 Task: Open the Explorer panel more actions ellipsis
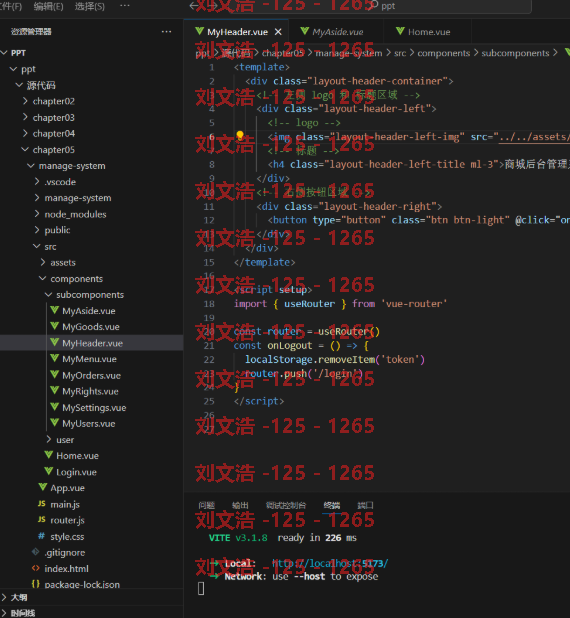tap(166, 32)
